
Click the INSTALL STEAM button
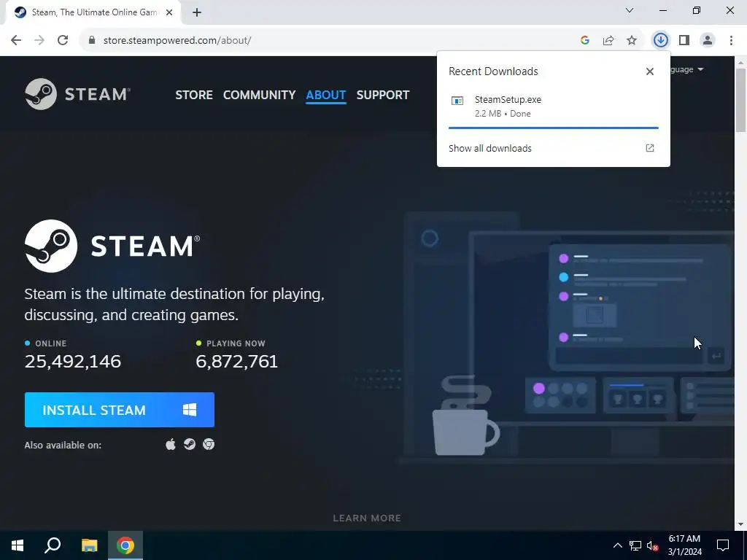pyautogui.click(x=120, y=410)
